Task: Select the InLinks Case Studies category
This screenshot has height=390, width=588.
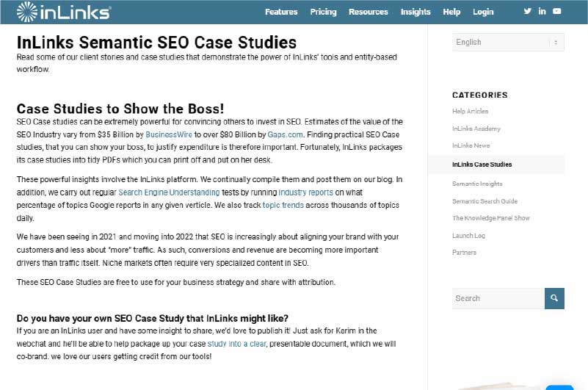Action: [482, 165]
